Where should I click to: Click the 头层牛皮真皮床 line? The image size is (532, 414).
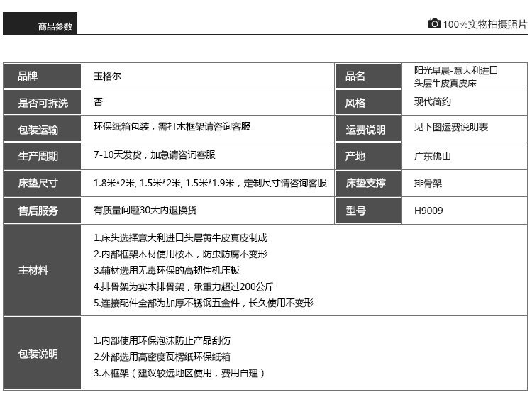(445, 84)
